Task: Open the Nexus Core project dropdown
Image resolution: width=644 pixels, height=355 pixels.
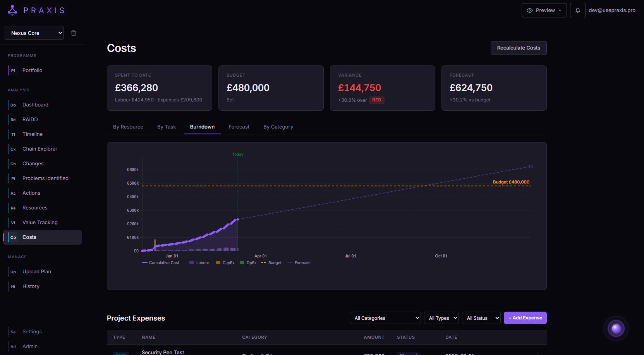Action: point(34,33)
